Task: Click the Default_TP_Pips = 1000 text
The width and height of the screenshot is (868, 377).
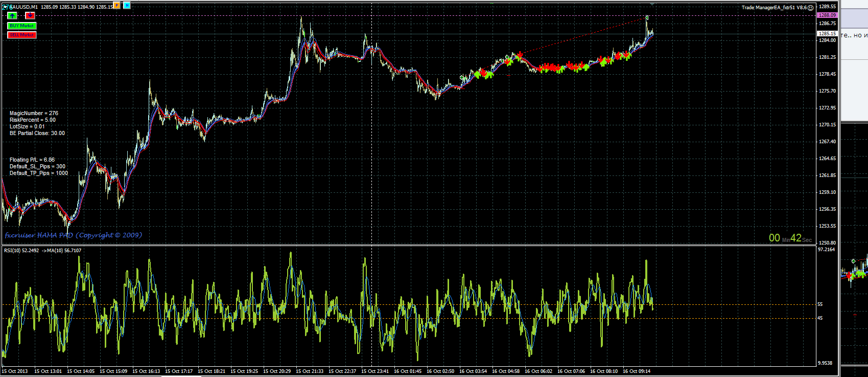Action: coord(39,173)
